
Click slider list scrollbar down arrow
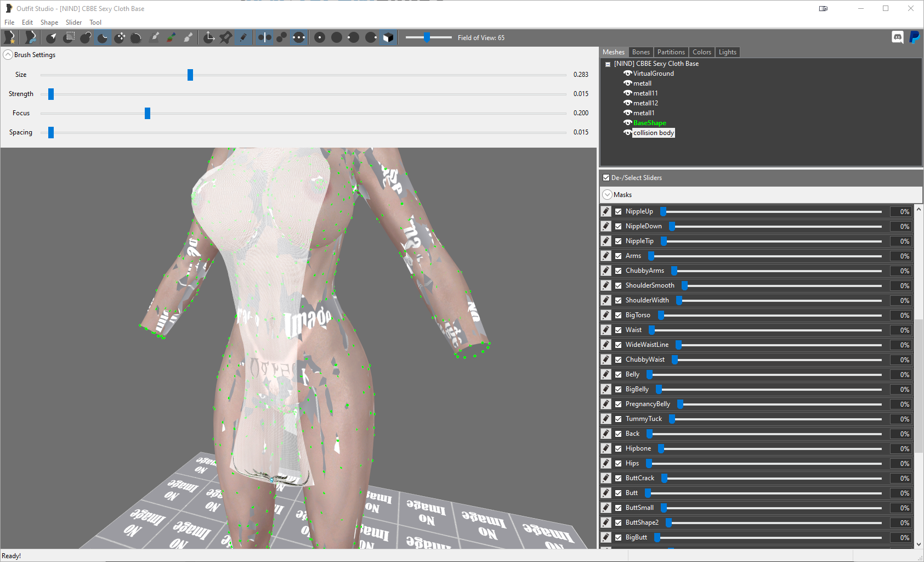coord(919,544)
